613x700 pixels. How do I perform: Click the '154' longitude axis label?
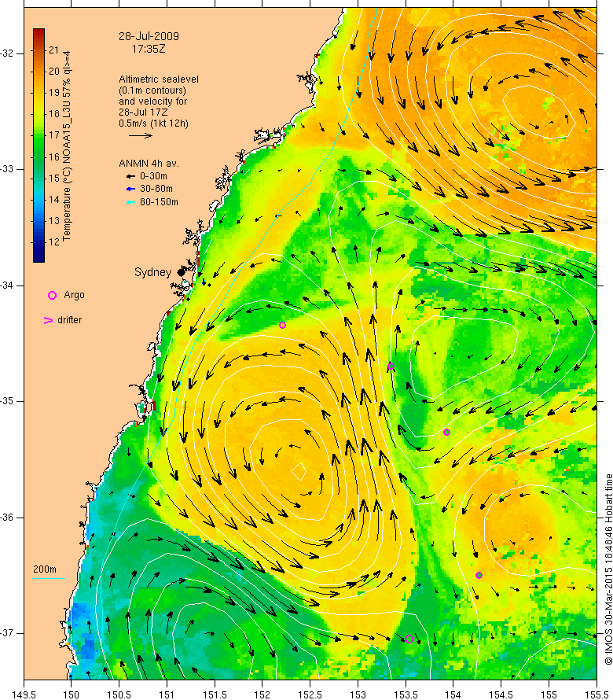tap(453, 695)
